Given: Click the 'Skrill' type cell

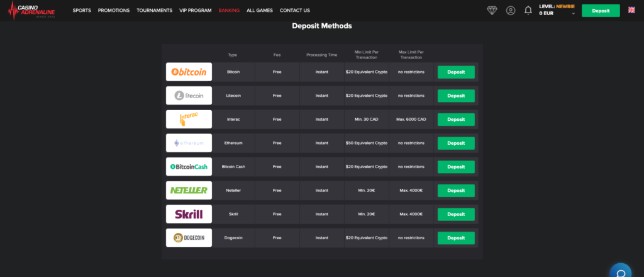Looking at the screenshot, I should pyautogui.click(x=233, y=214).
